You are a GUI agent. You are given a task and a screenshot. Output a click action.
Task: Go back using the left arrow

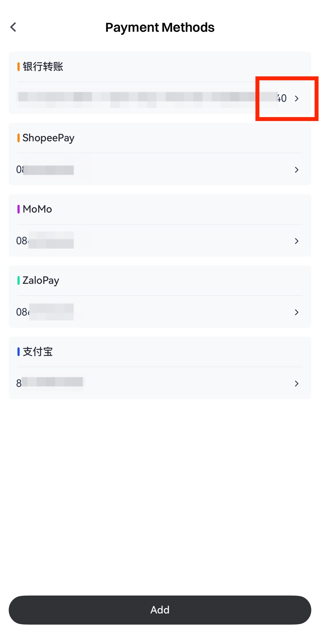point(13,27)
